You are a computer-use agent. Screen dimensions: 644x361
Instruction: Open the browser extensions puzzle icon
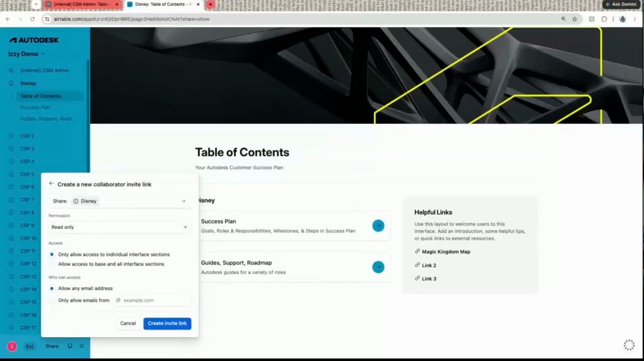[x=604, y=19]
